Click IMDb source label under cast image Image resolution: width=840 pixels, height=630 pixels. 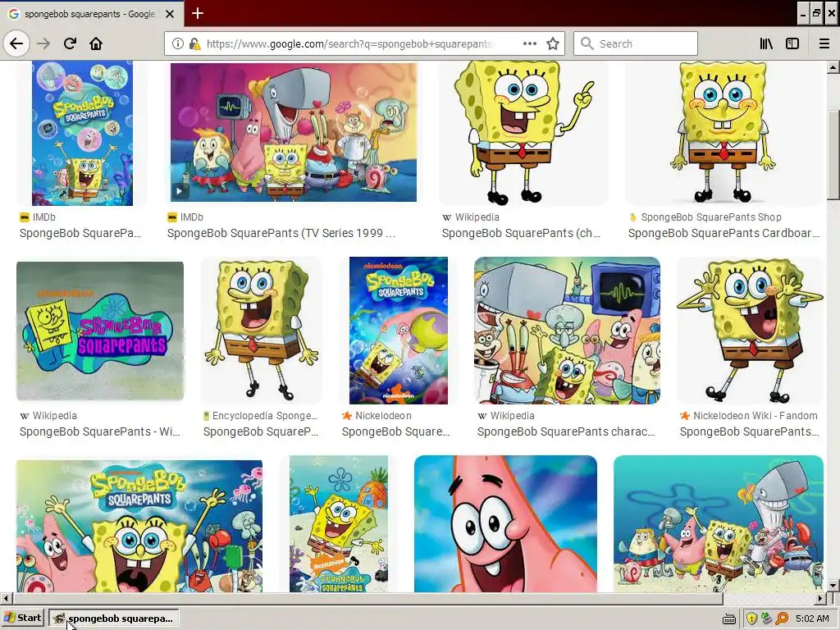click(x=191, y=217)
